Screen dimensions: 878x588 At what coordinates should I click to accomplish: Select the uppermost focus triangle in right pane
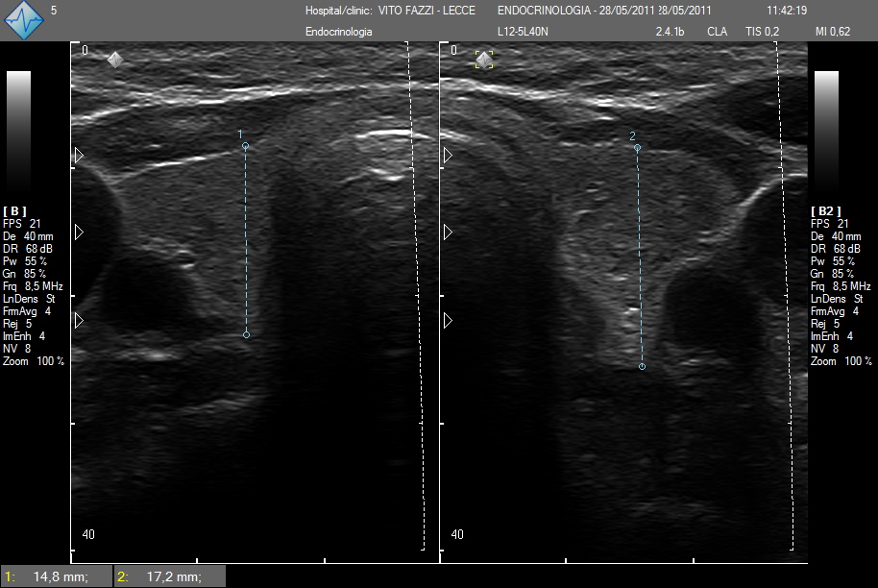point(448,155)
